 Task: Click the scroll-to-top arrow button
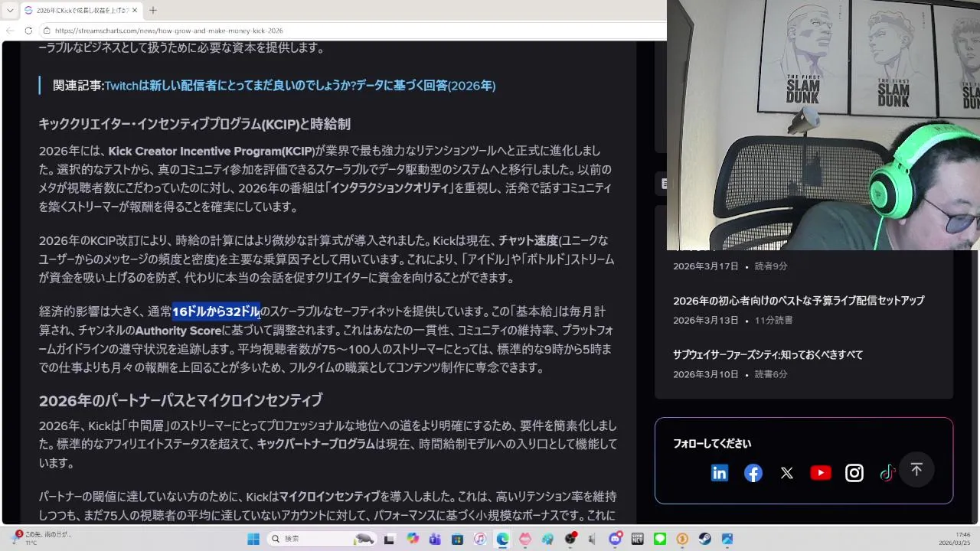click(916, 469)
